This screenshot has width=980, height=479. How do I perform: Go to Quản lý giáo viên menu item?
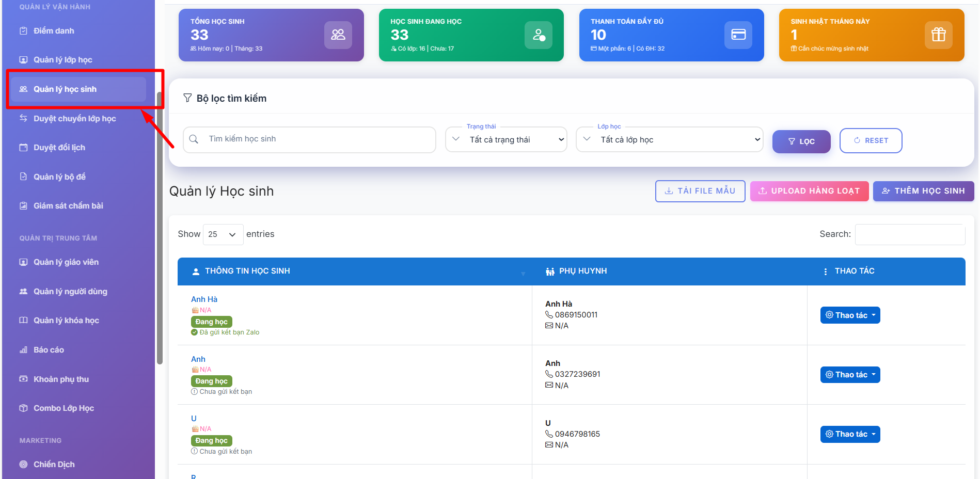click(66, 262)
